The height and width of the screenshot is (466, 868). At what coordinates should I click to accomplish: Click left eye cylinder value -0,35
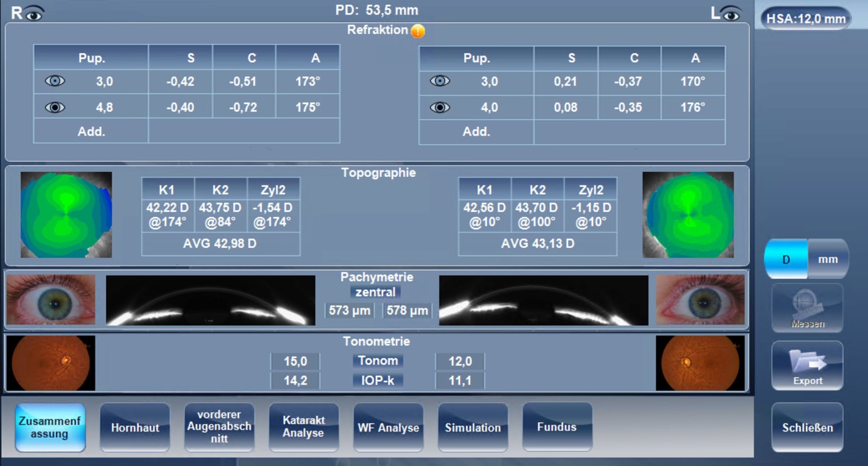[629, 107]
